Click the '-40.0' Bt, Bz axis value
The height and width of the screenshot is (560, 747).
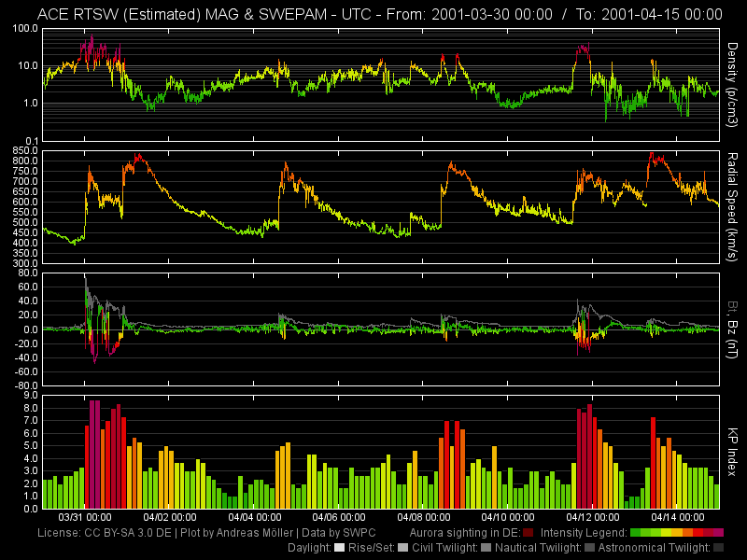pyautogui.click(x=25, y=357)
